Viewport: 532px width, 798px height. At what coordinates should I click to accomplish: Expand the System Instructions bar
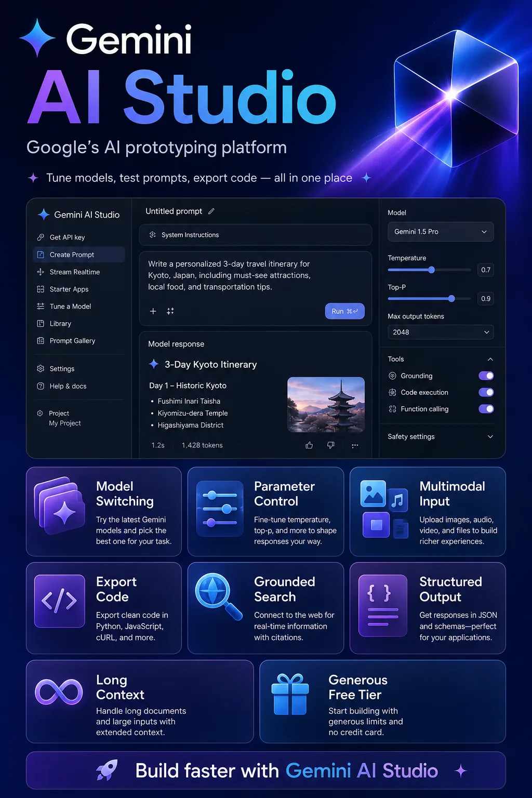click(256, 235)
